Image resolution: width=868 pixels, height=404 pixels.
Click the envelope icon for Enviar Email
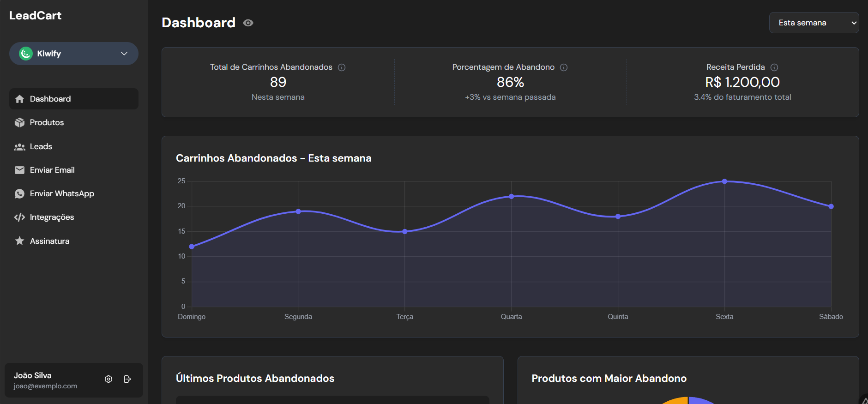(x=19, y=170)
